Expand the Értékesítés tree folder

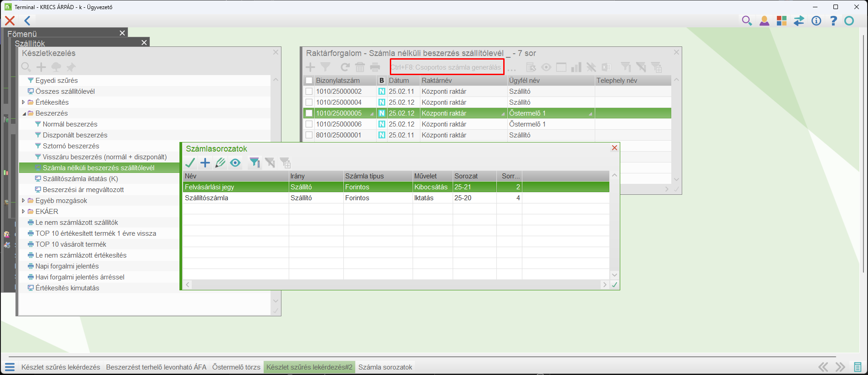(24, 102)
